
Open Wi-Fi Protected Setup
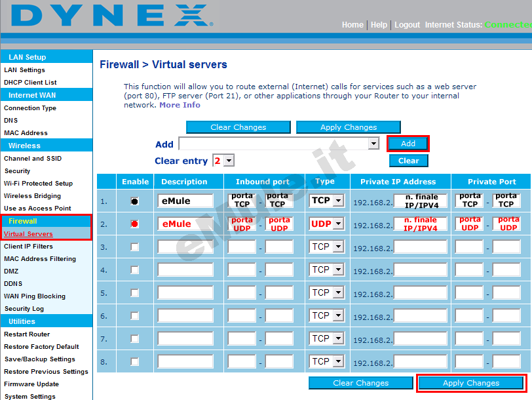point(39,184)
